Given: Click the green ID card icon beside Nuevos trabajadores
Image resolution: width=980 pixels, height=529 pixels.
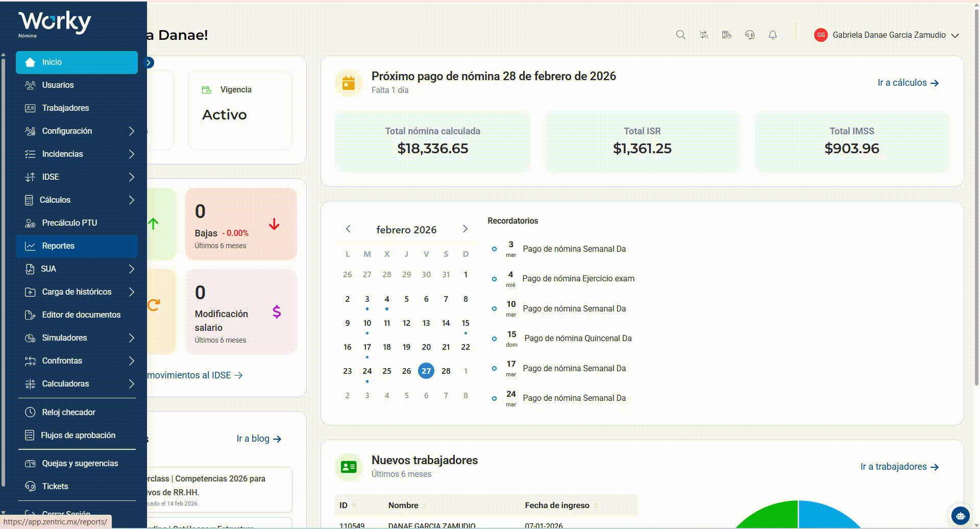Looking at the screenshot, I should (349, 467).
